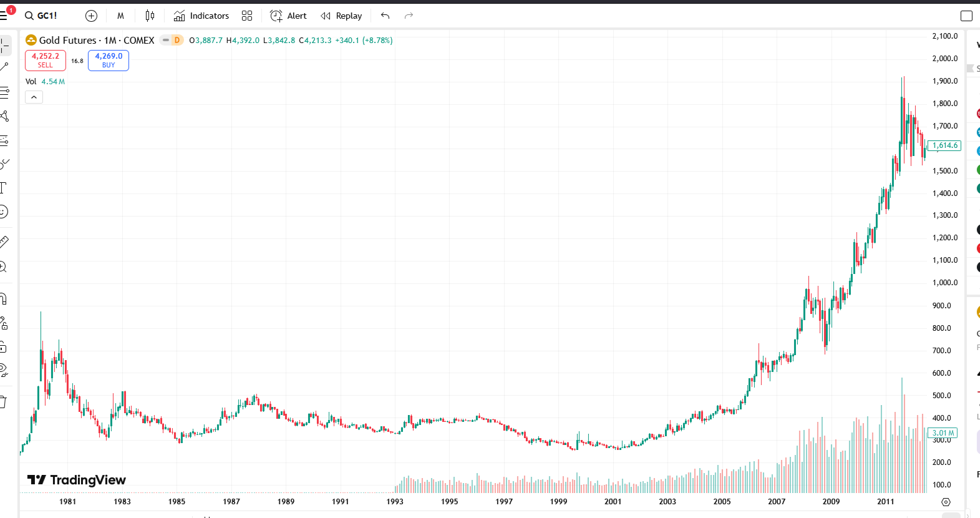Toggle lock all drawings
This screenshot has width=980, height=518.
pyautogui.click(x=4, y=346)
